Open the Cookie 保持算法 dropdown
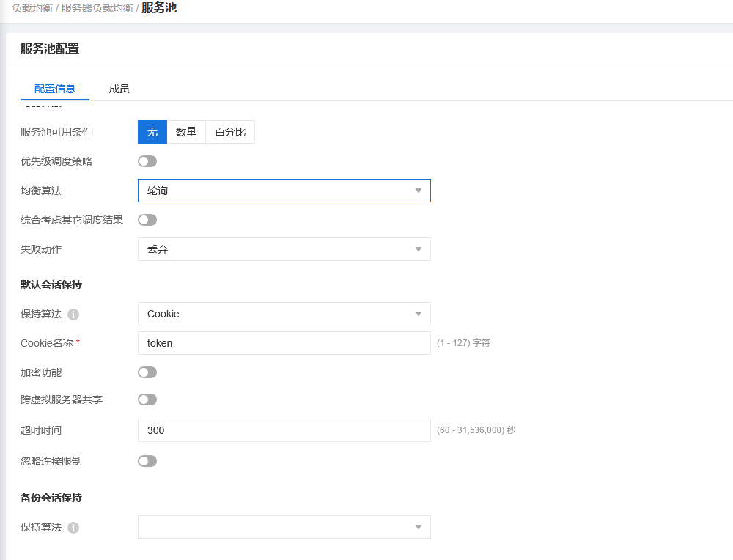 click(284, 314)
